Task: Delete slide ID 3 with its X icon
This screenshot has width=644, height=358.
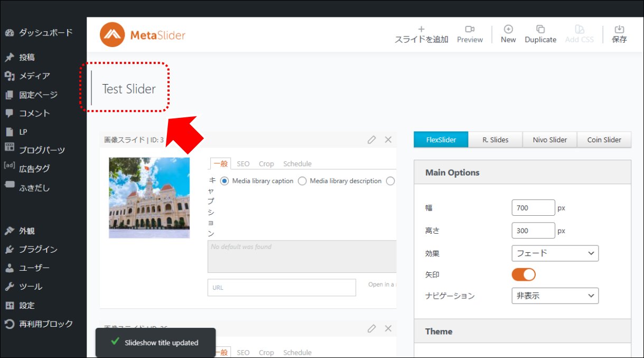Action: click(388, 140)
